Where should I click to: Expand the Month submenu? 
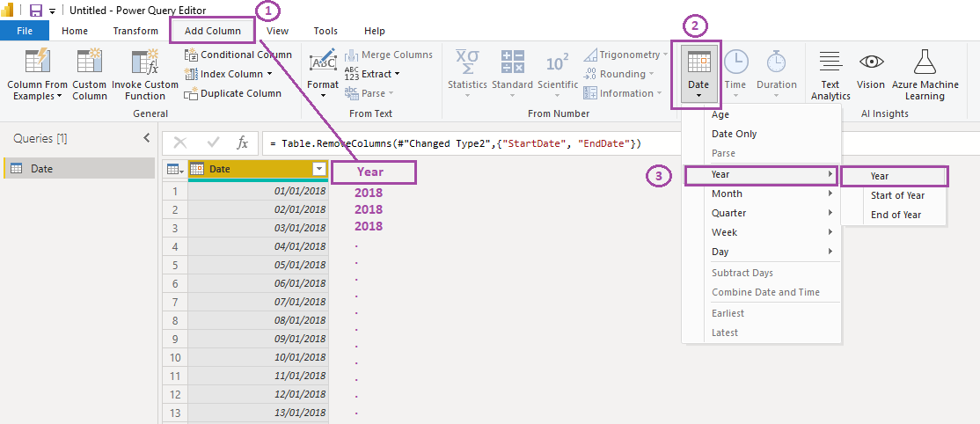[772, 194]
